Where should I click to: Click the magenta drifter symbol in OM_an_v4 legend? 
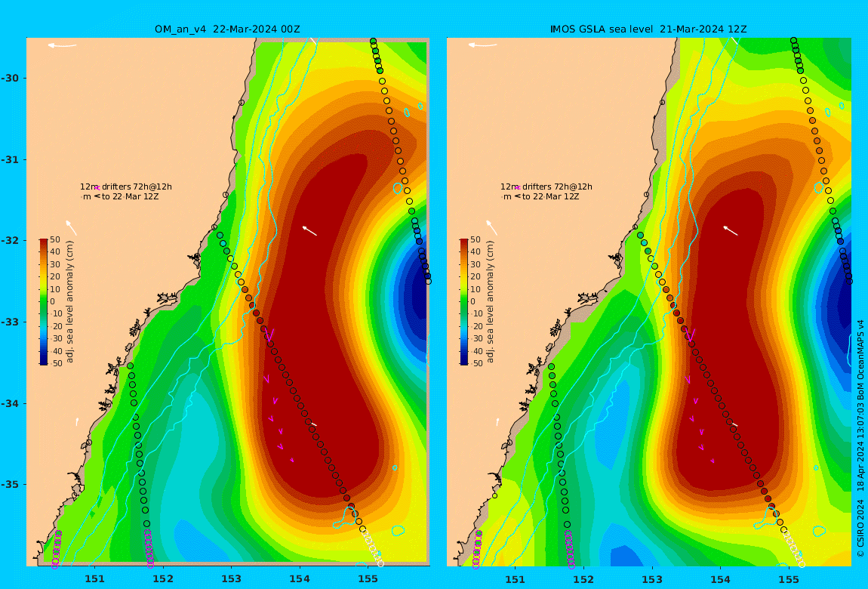point(97,188)
